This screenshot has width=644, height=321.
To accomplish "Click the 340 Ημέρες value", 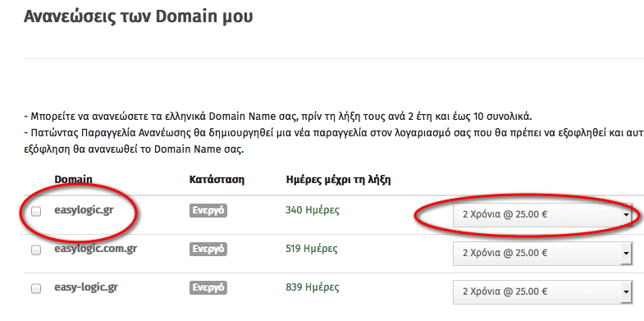I will point(312,210).
